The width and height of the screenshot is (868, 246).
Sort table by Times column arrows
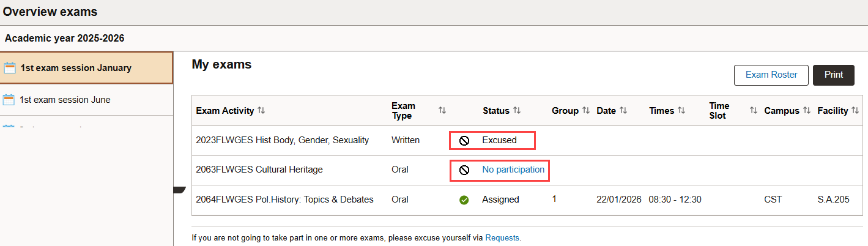click(681, 111)
